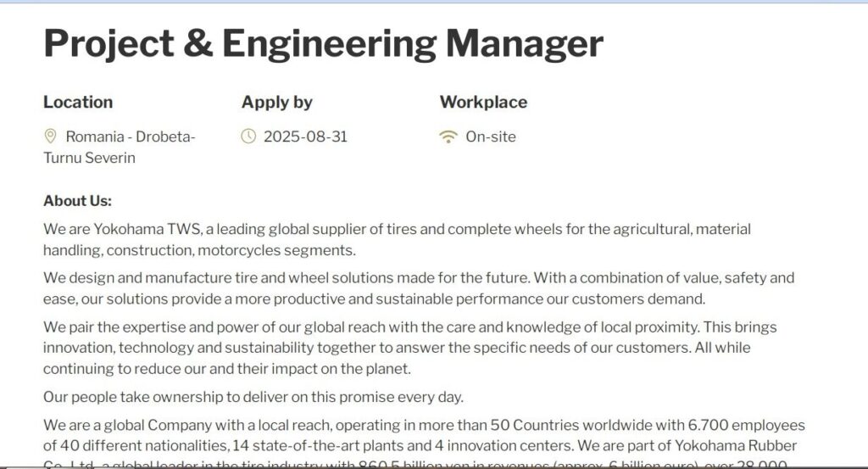This screenshot has width=868, height=469.
Task: Click the sentence Our people take ownership
Action: [x=253, y=397]
